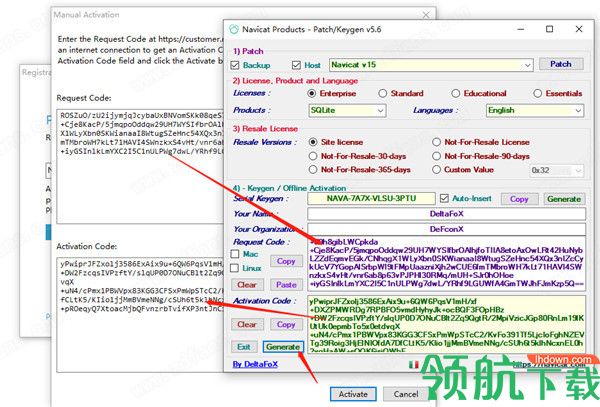The image size is (600, 407).
Task: Clear the Request Code field in keygen
Action: (x=247, y=285)
